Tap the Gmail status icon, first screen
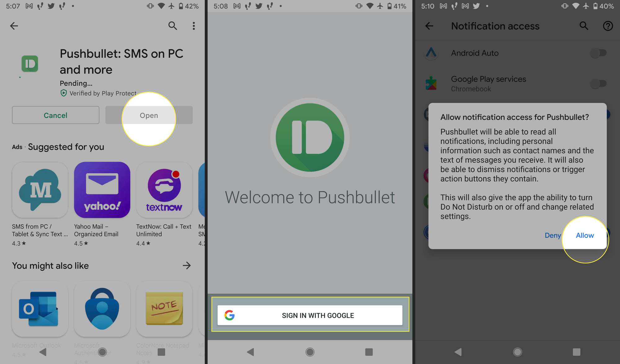This screenshot has height=364, width=620. (29, 6)
